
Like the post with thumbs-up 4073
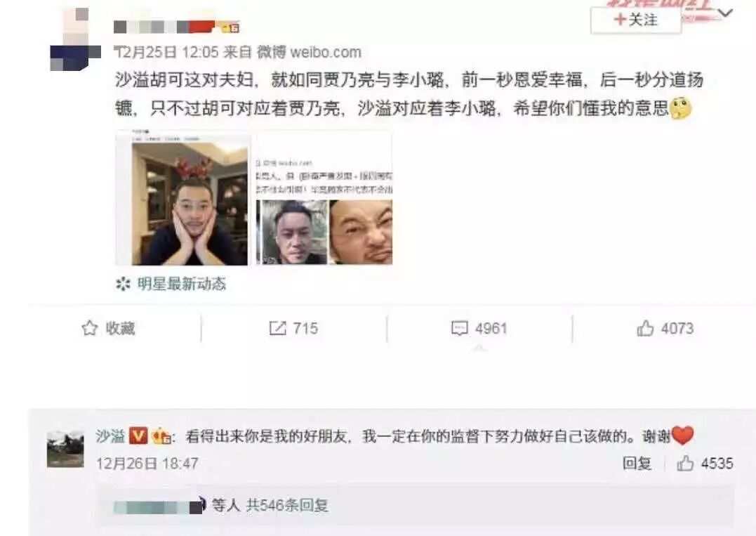[645, 328]
